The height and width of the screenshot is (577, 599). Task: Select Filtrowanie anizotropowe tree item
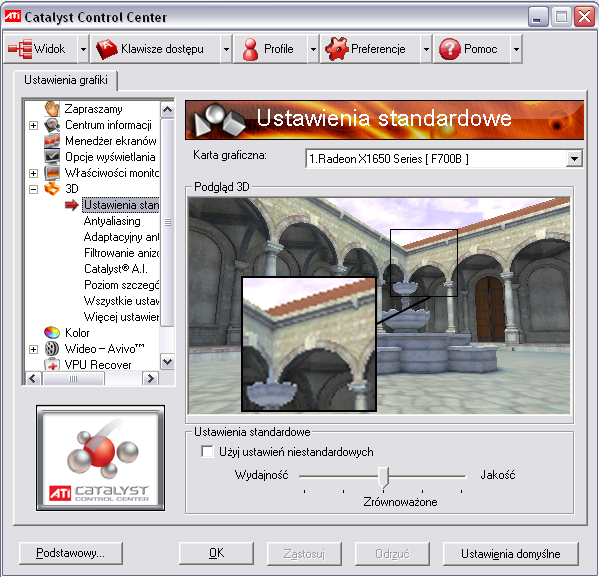point(121,253)
